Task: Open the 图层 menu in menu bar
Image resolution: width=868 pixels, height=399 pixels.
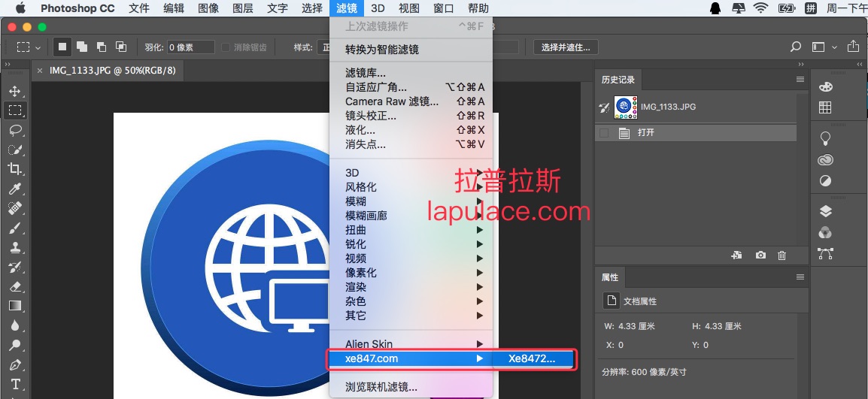Action: 243,8
